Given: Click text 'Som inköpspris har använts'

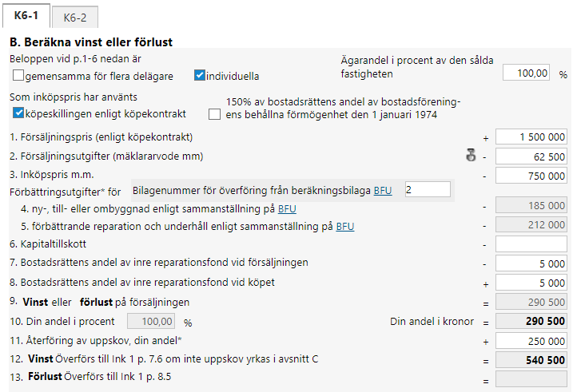Looking at the screenshot, I should tap(74, 97).
